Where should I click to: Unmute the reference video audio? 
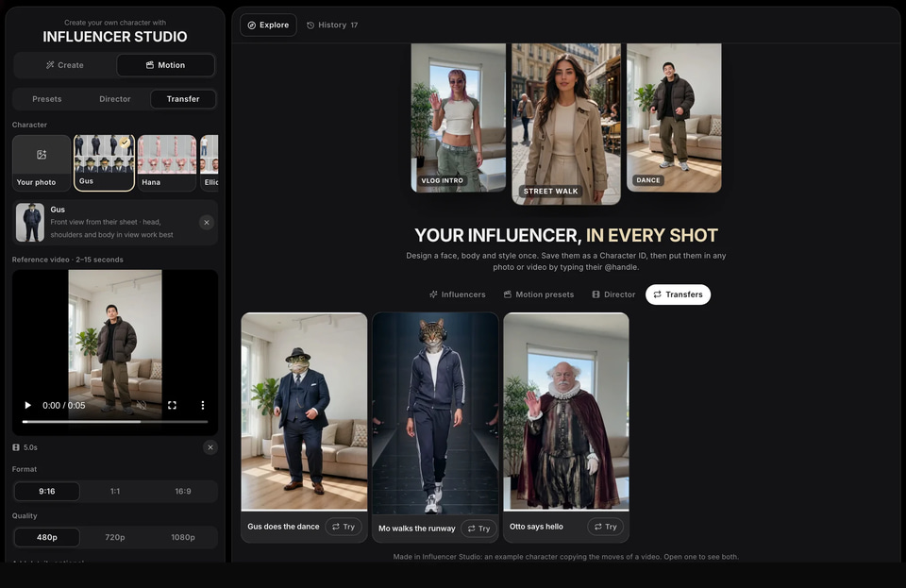click(x=141, y=405)
